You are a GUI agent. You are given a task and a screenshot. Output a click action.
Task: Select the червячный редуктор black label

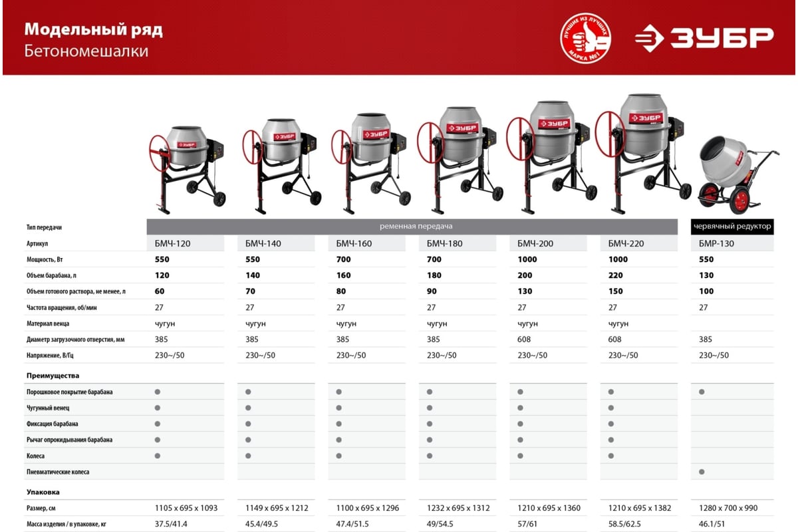pyautogui.click(x=732, y=226)
